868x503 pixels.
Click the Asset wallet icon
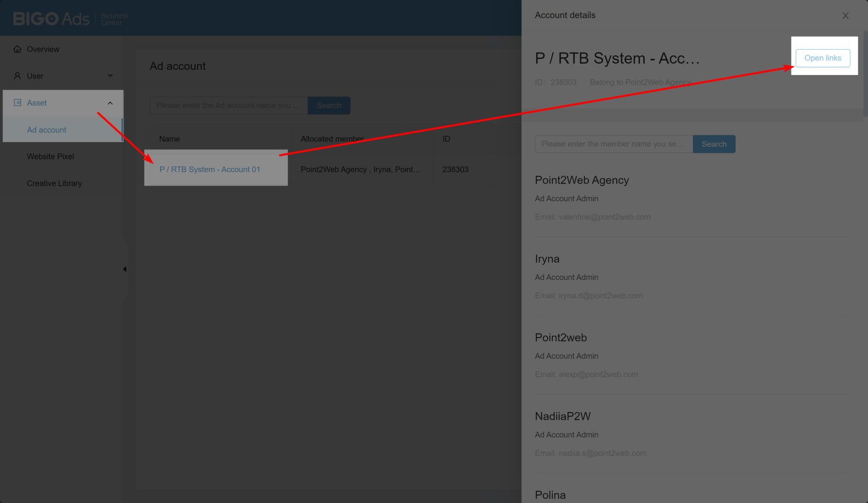(x=18, y=103)
